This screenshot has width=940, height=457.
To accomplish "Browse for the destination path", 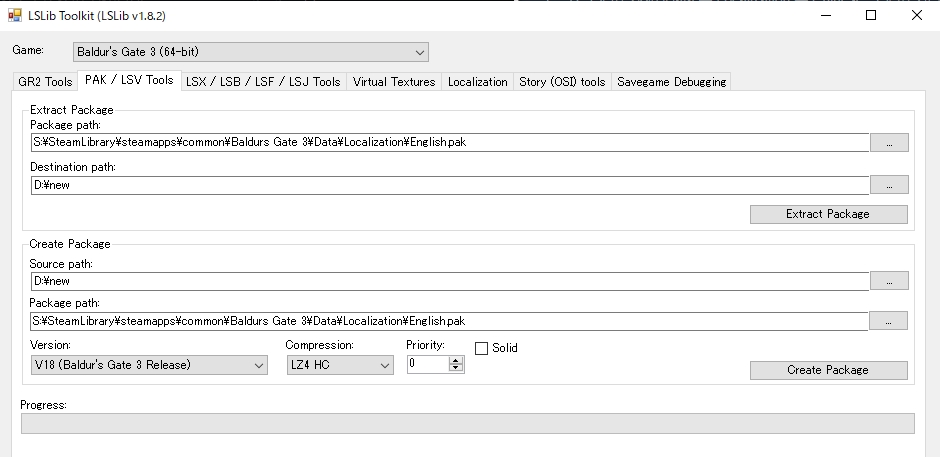I will point(889,185).
